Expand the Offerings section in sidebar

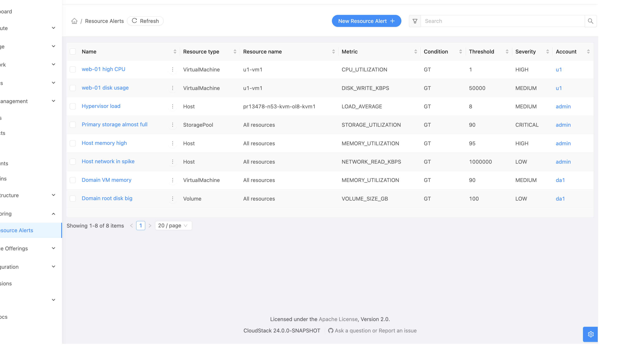[x=53, y=248]
